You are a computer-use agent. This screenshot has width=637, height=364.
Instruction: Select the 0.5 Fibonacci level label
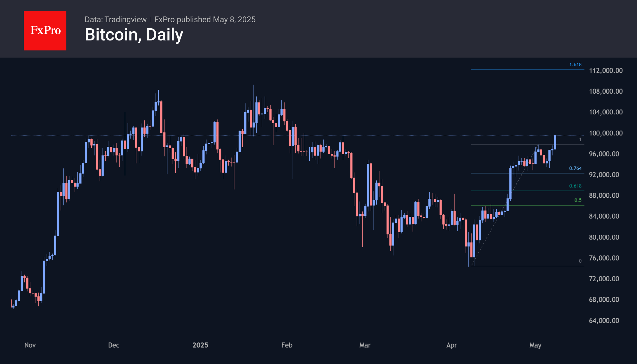[578, 200]
